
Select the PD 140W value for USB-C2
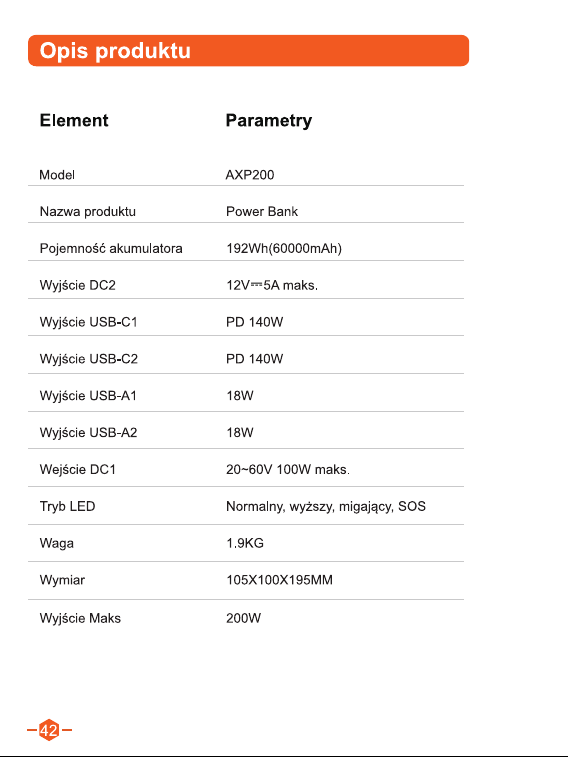pyautogui.click(x=254, y=359)
